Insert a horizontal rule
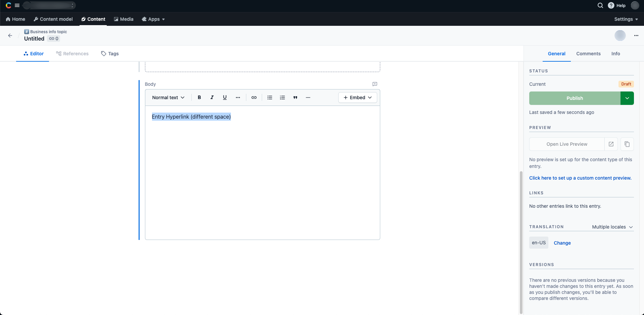The image size is (644, 315). [x=308, y=98]
